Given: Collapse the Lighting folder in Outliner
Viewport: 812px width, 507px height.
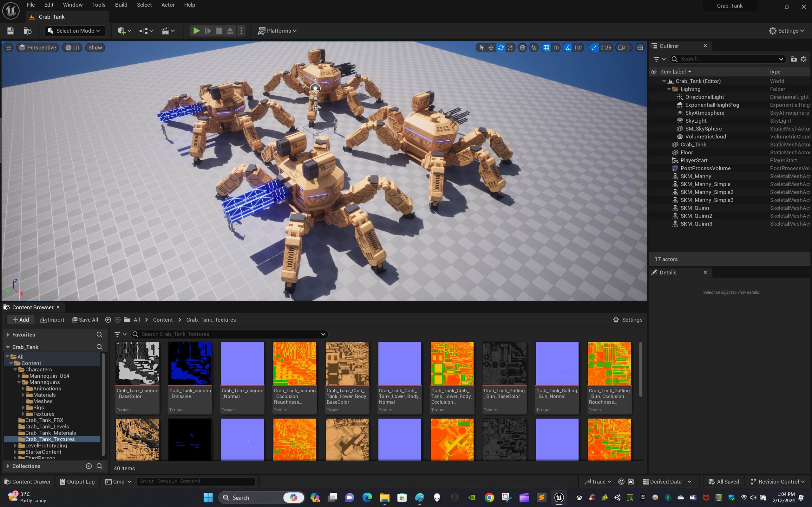Looking at the screenshot, I should (669, 89).
